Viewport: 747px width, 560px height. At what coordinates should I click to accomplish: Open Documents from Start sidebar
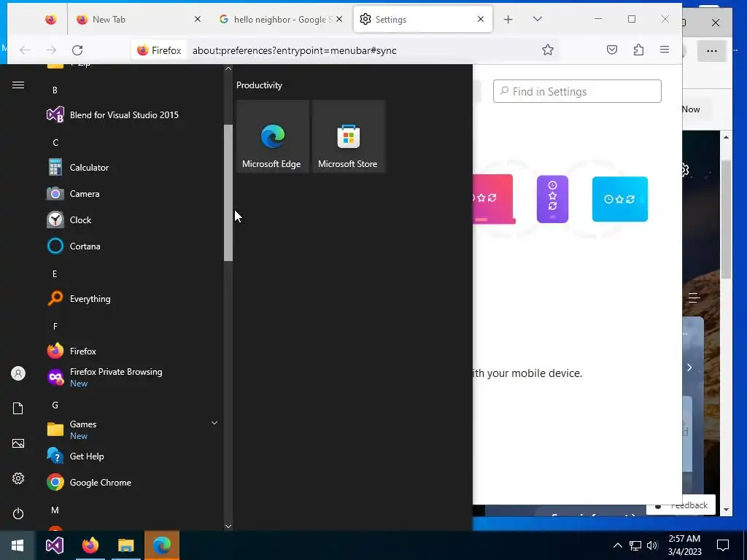[x=18, y=408]
